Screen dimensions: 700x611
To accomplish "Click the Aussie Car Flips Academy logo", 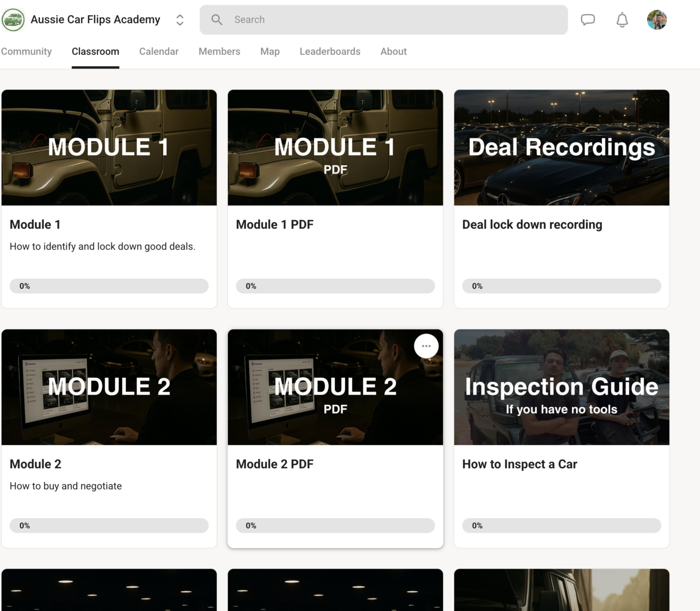I will click(x=13, y=20).
